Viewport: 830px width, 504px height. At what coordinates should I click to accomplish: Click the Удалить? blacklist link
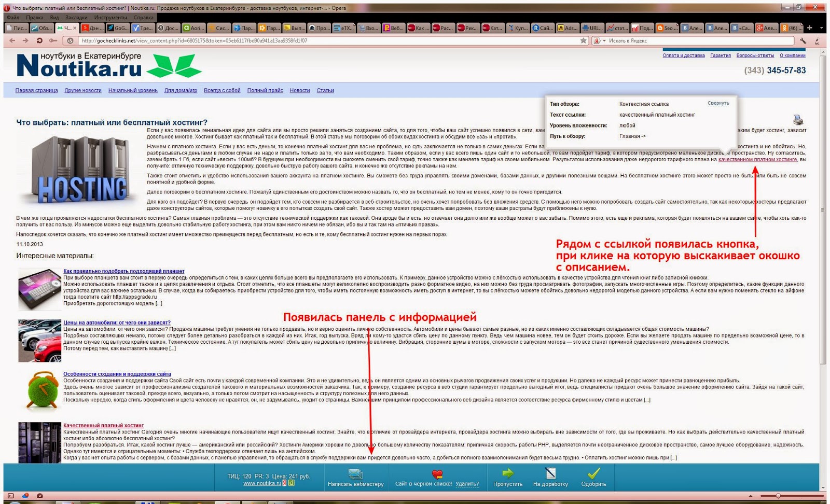467,484
